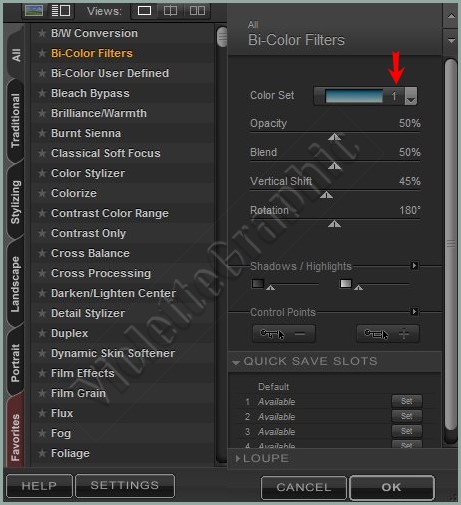
Task: Click the remove control point button
Action: coord(284,334)
